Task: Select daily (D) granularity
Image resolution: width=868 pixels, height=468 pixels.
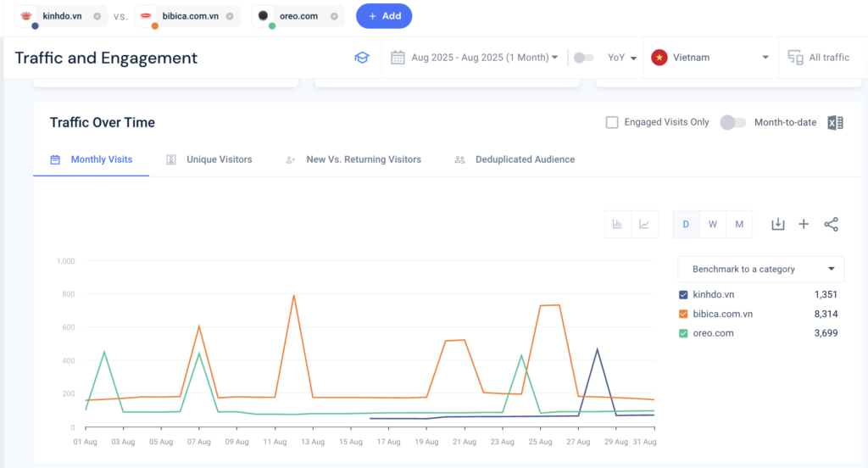Action: tap(686, 225)
